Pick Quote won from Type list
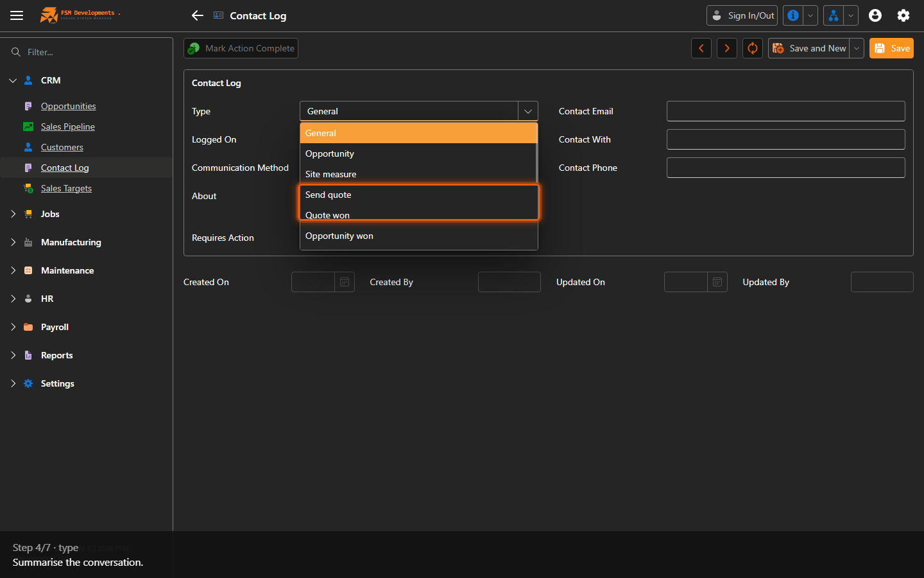 pyautogui.click(x=418, y=215)
